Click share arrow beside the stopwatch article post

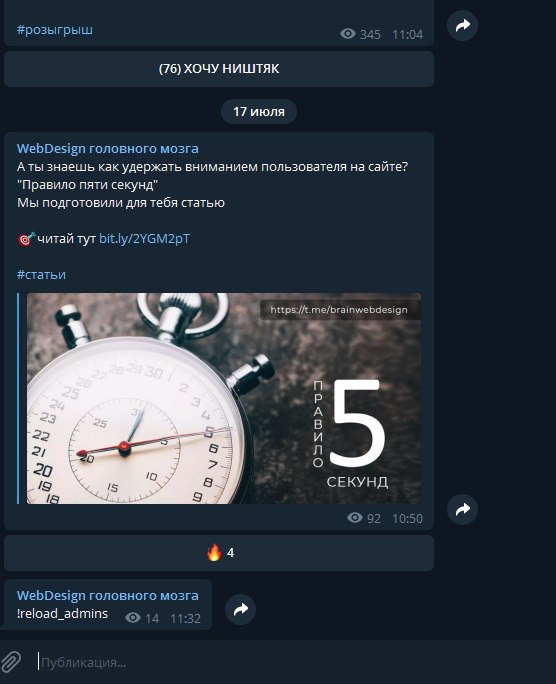462,509
